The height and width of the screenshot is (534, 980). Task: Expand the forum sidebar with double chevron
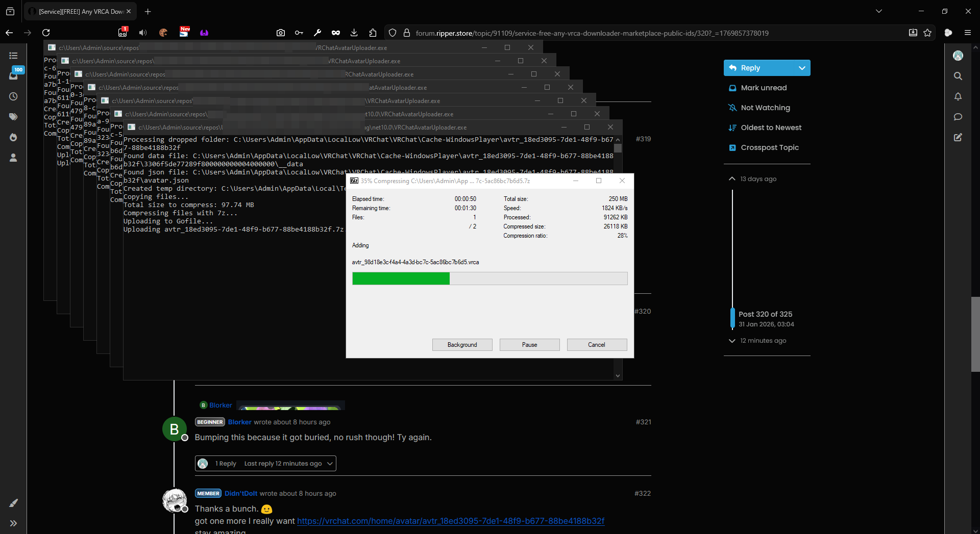[13, 523]
